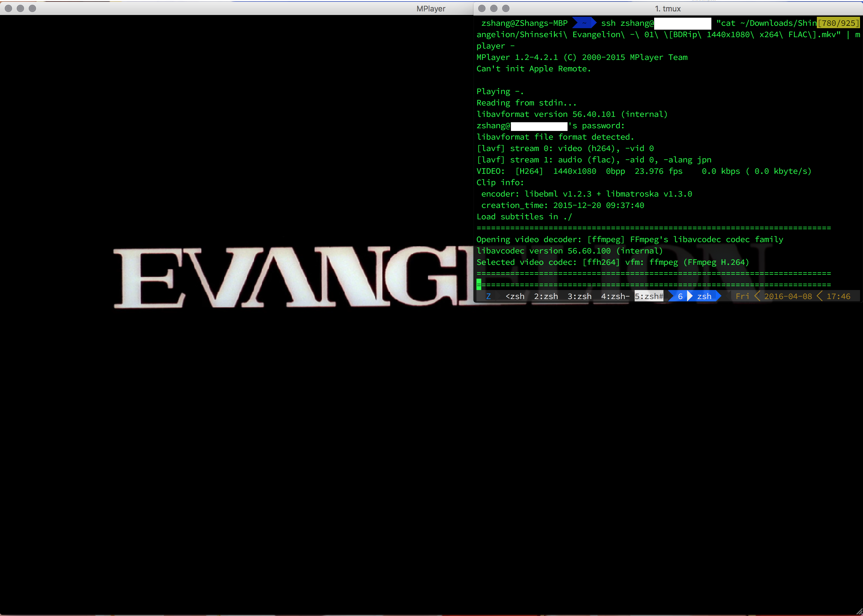Click the [780/925] scroll position indicator
The height and width of the screenshot is (616, 863).
point(838,23)
